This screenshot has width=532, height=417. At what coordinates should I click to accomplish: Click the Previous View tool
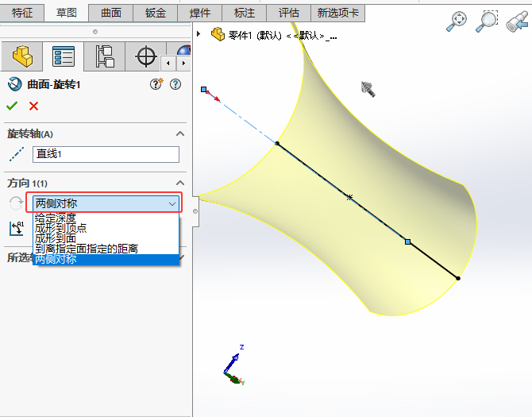pos(517,21)
